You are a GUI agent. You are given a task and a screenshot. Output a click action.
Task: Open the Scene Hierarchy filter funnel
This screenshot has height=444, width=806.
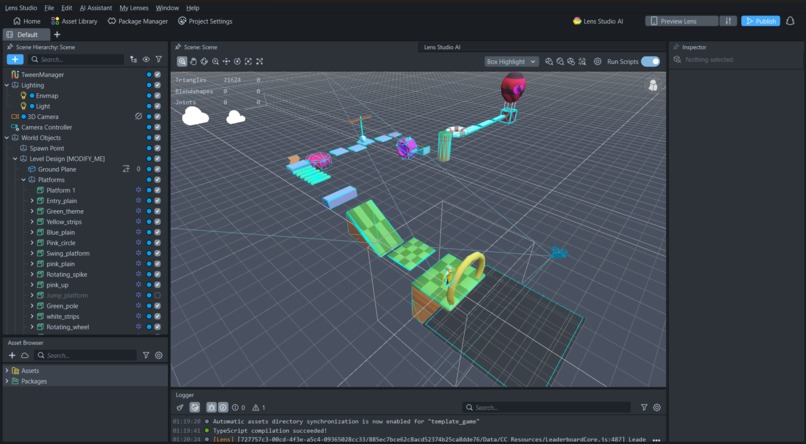click(x=159, y=60)
